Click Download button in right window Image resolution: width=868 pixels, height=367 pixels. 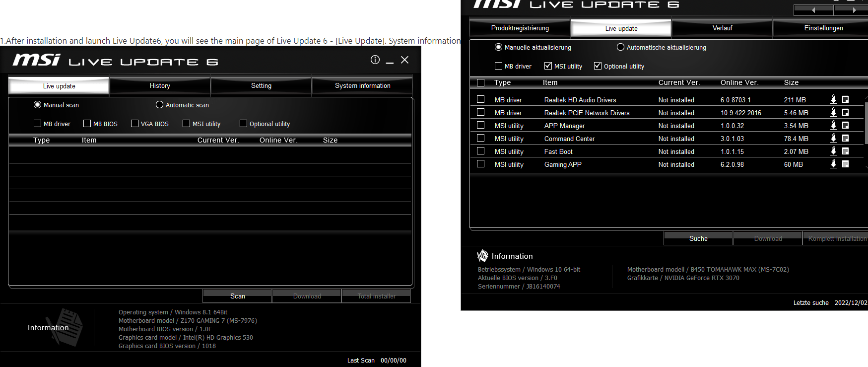pos(768,238)
